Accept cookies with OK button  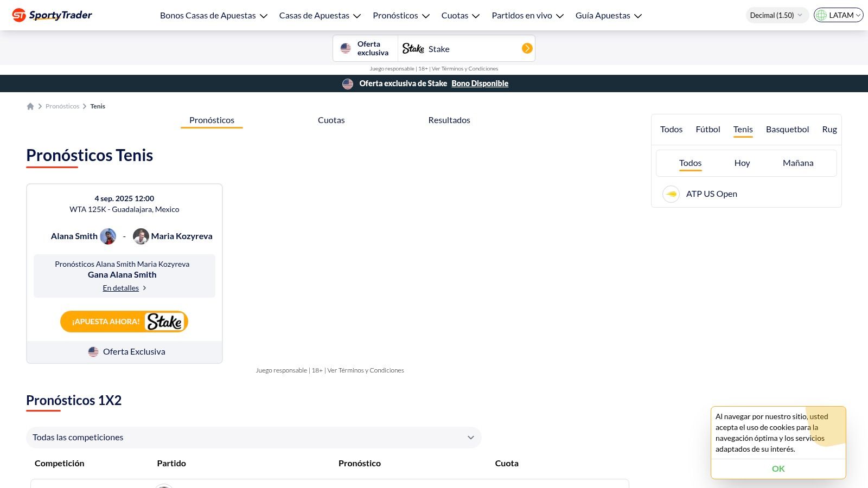tap(778, 469)
